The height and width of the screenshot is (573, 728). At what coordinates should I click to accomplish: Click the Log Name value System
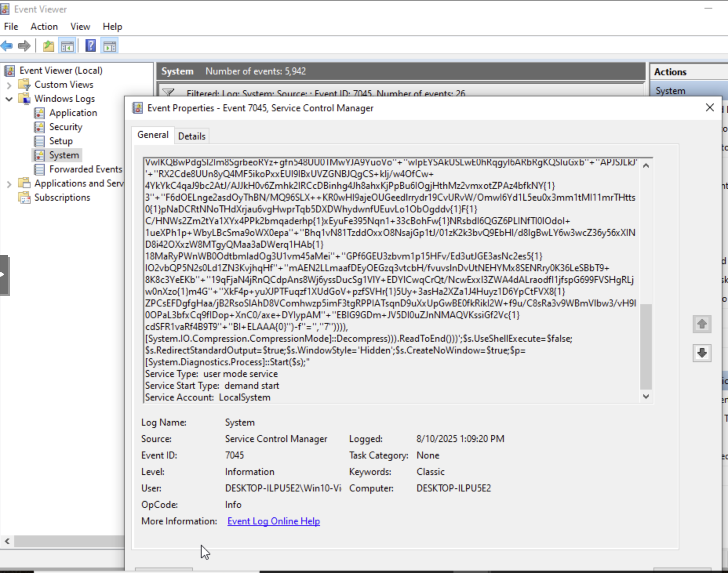pos(240,422)
